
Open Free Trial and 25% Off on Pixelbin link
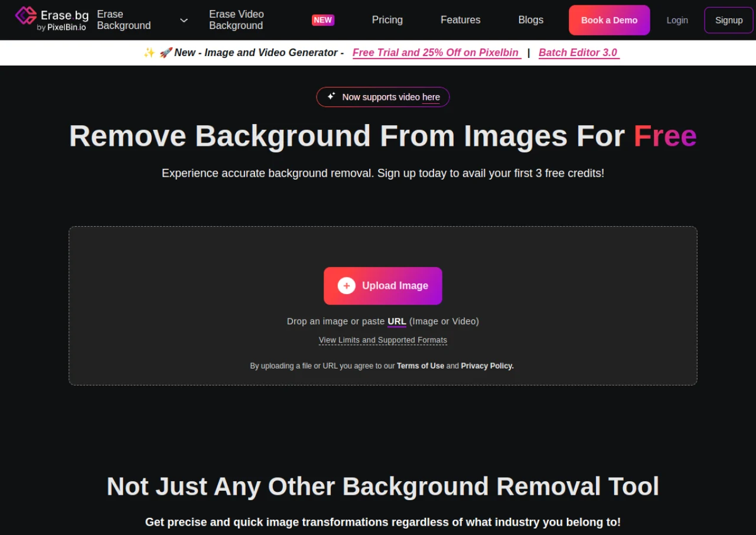pyautogui.click(x=437, y=53)
